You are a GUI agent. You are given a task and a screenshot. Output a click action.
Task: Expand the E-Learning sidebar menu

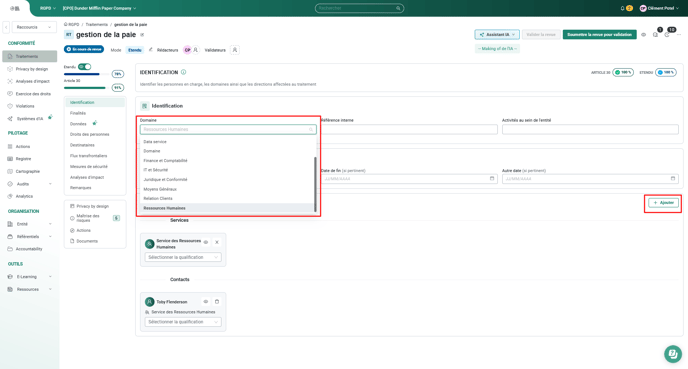pos(29,277)
